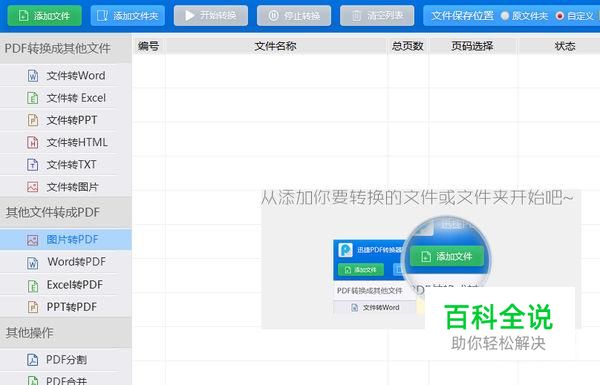
Task: Open the 文件转Word menu item
Action: point(66,76)
